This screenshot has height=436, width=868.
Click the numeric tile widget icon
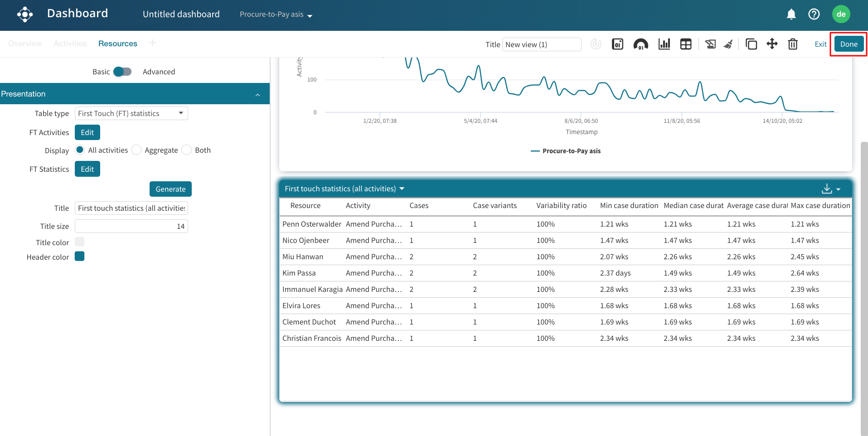[617, 44]
